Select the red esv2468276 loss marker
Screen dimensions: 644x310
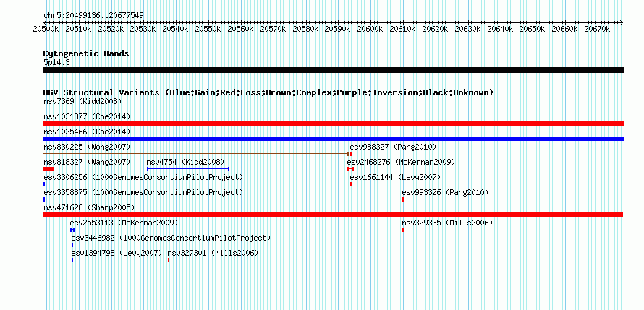tap(350, 169)
